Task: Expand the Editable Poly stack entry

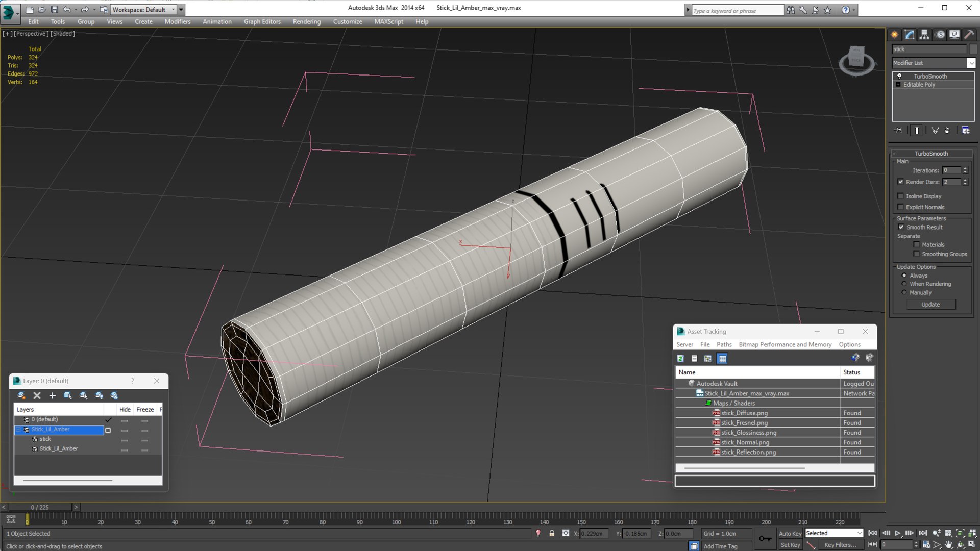Action: click(x=898, y=85)
